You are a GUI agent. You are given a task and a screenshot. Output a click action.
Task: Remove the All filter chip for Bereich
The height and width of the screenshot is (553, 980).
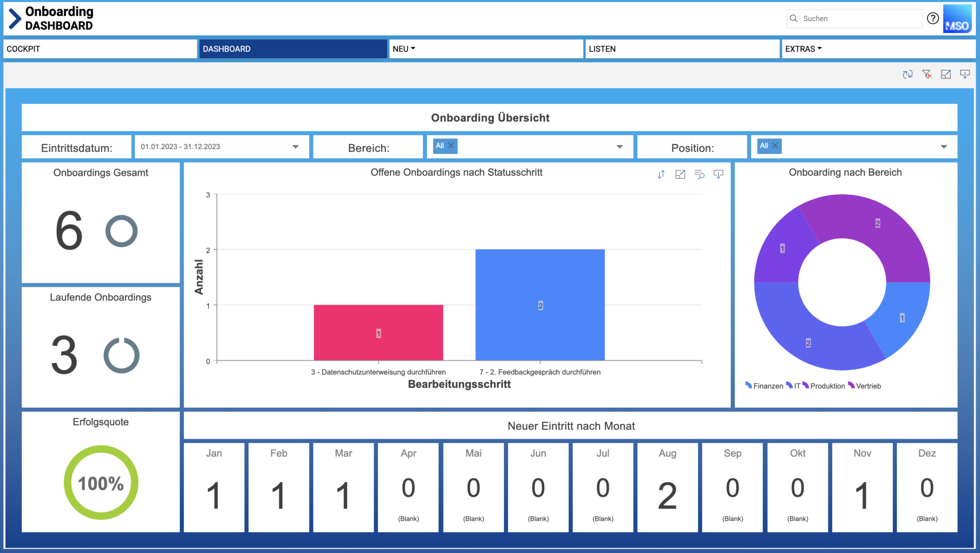point(450,146)
